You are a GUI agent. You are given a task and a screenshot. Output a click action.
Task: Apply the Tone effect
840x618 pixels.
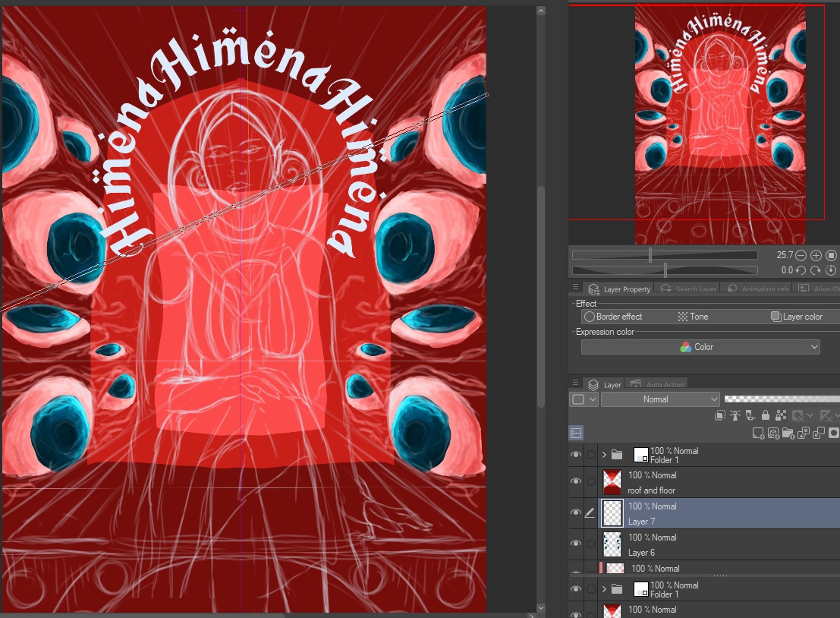[x=693, y=317]
